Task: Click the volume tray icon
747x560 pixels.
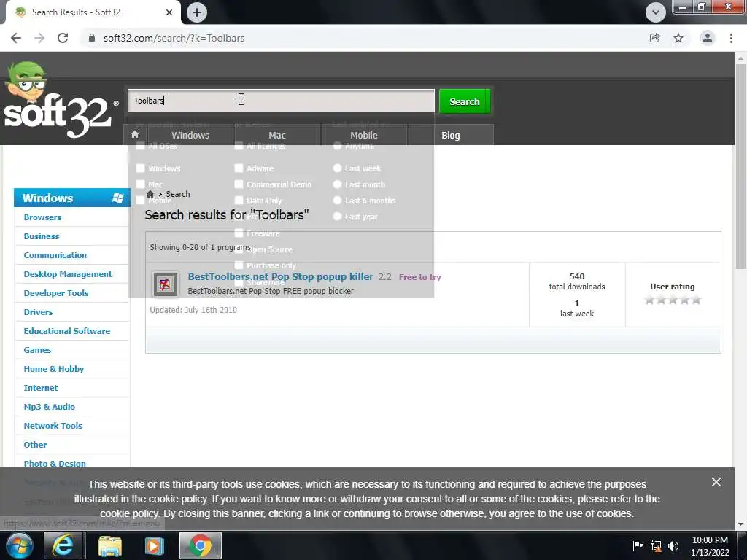Action: click(673, 545)
